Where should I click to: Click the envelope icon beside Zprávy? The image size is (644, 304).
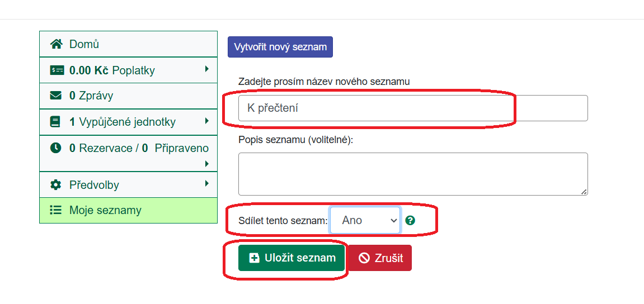[x=56, y=96]
